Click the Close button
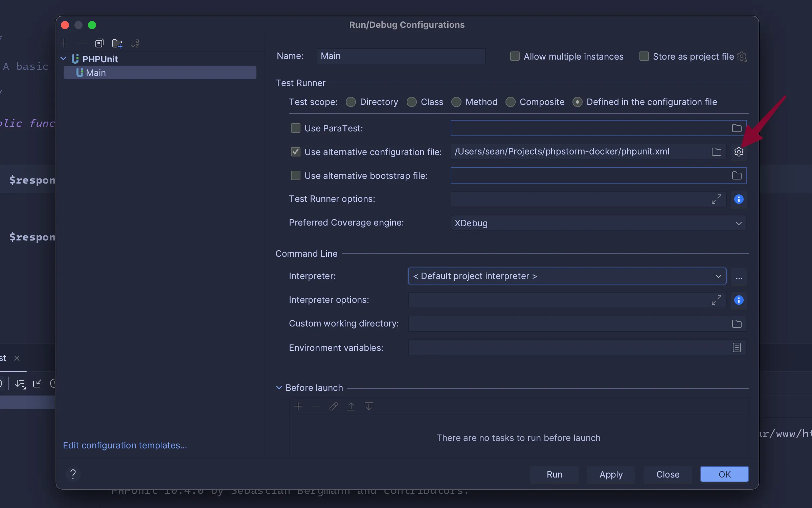Image resolution: width=812 pixels, height=508 pixels. (668, 474)
